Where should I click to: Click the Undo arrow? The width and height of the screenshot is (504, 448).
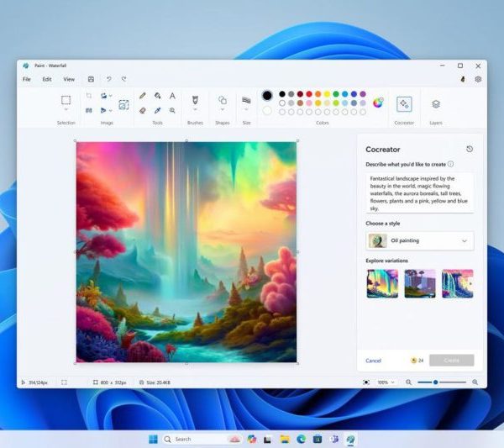click(x=109, y=79)
